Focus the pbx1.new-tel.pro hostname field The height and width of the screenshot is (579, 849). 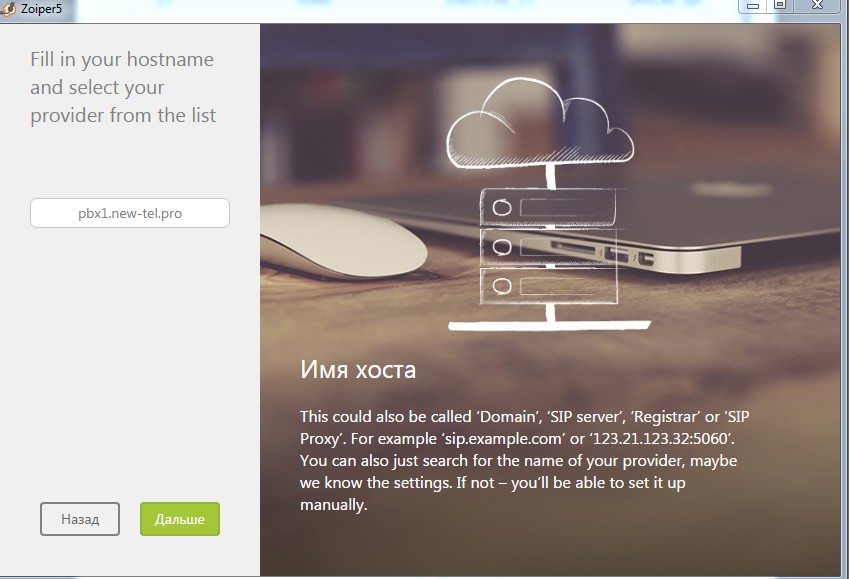pos(130,213)
